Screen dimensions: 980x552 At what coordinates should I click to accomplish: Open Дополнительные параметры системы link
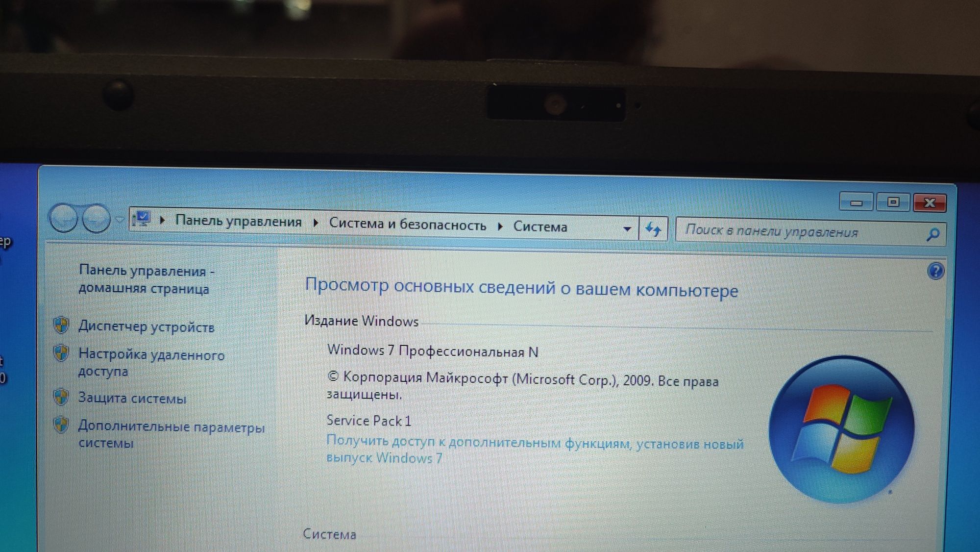pos(171,434)
